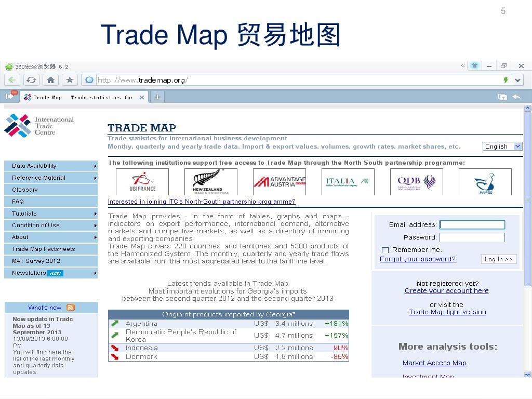This screenshot has width=532, height=399.
Task: Click the Argentina import row
Action: click(x=229, y=324)
